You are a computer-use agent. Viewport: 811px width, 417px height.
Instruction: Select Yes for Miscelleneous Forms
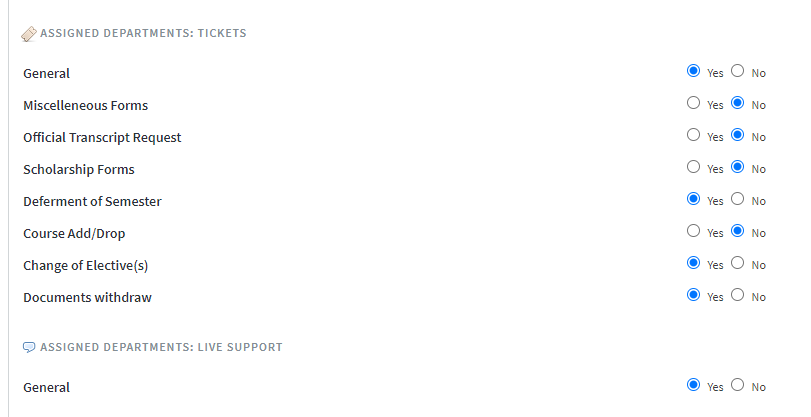coord(693,102)
